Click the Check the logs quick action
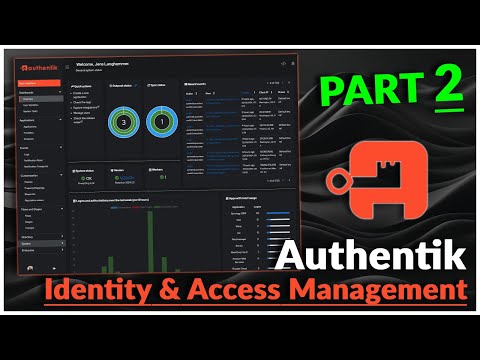 [x=82, y=102]
